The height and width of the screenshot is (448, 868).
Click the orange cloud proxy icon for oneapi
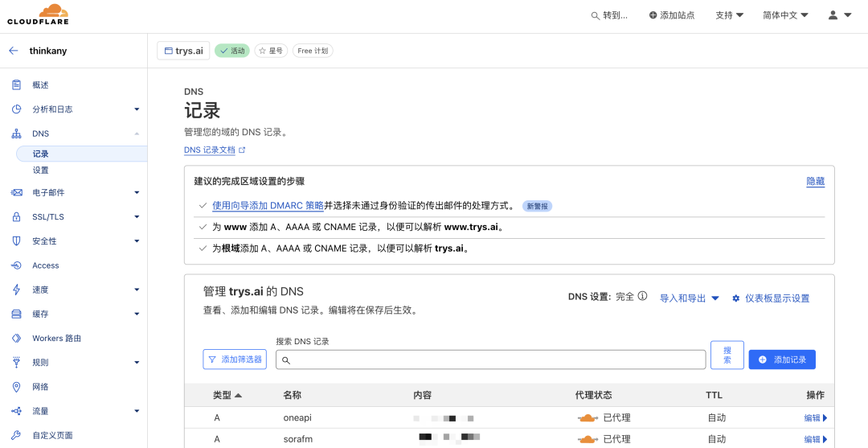(x=588, y=417)
